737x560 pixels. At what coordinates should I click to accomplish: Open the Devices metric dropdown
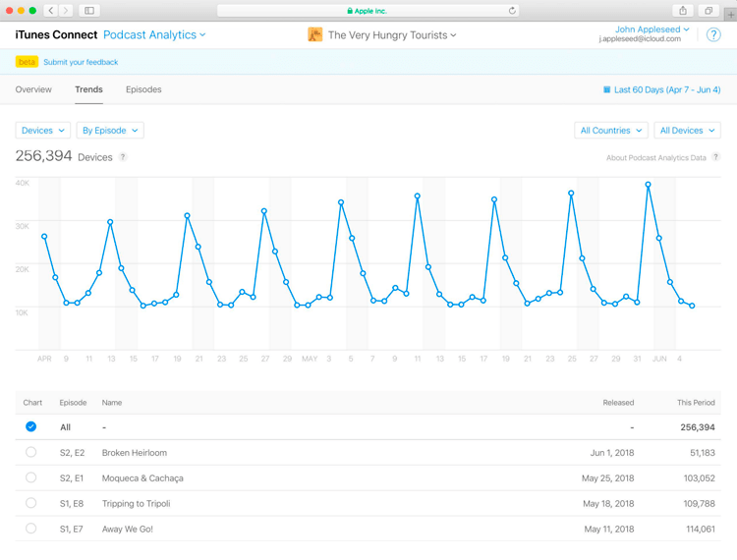pyautogui.click(x=43, y=130)
